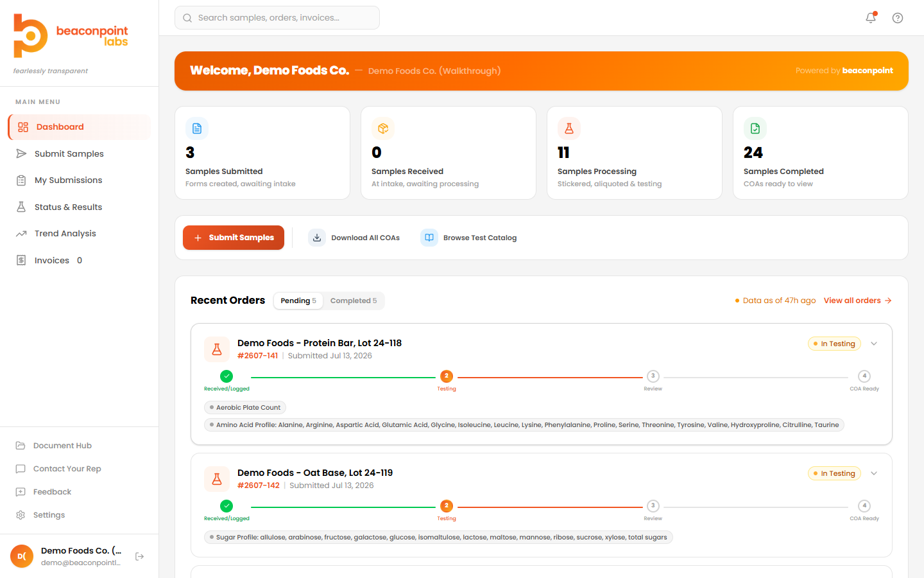
Task: Open the notifications bell
Action: [871, 18]
